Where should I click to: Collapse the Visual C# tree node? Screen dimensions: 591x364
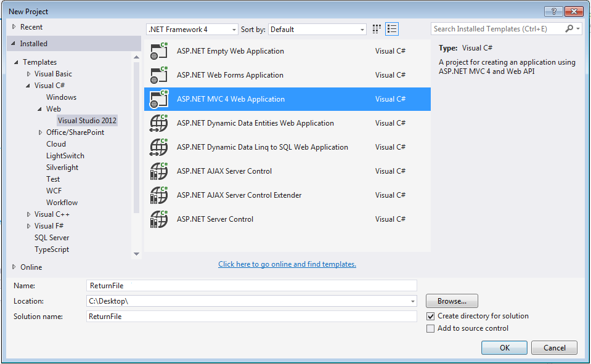pyautogui.click(x=28, y=86)
